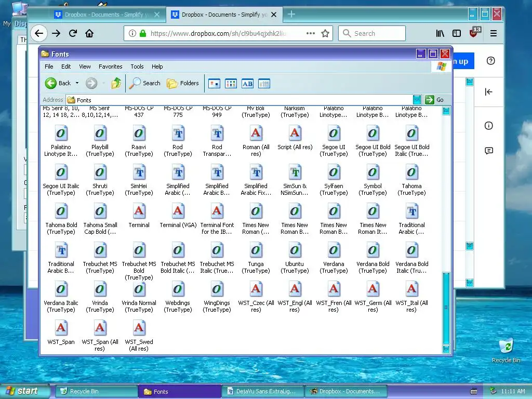This screenshot has height=399, width=532.
Task: Select the Symbol (TrueType) font icon
Action: coord(373,172)
